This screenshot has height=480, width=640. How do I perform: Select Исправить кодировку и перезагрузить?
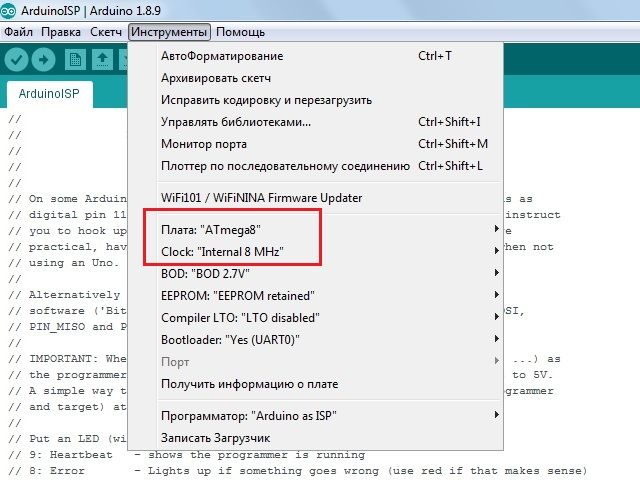click(x=316, y=100)
